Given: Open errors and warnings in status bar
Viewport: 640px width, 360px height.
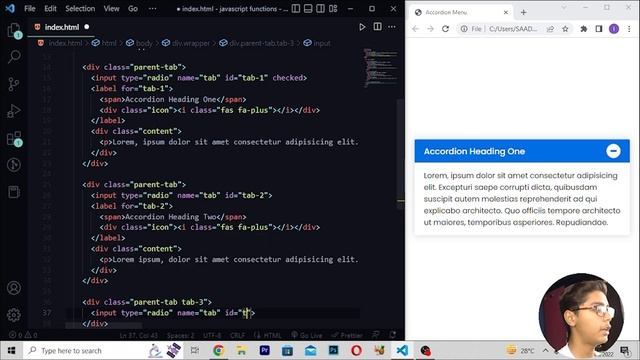Looking at the screenshot, I should tap(23, 335).
